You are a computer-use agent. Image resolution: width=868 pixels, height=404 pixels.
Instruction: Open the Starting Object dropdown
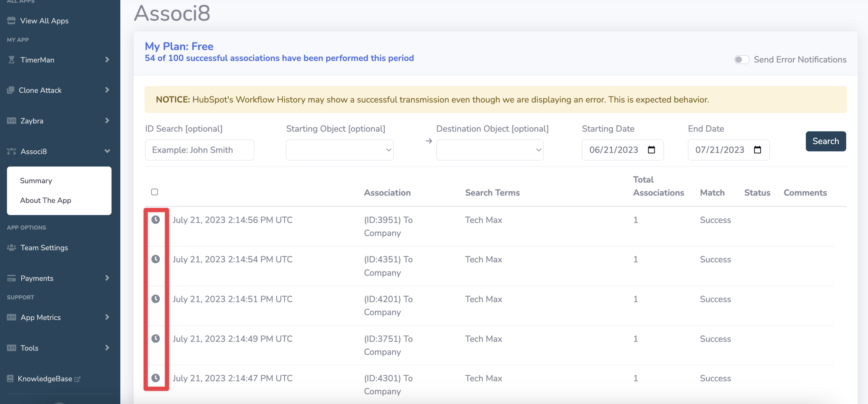(339, 149)
